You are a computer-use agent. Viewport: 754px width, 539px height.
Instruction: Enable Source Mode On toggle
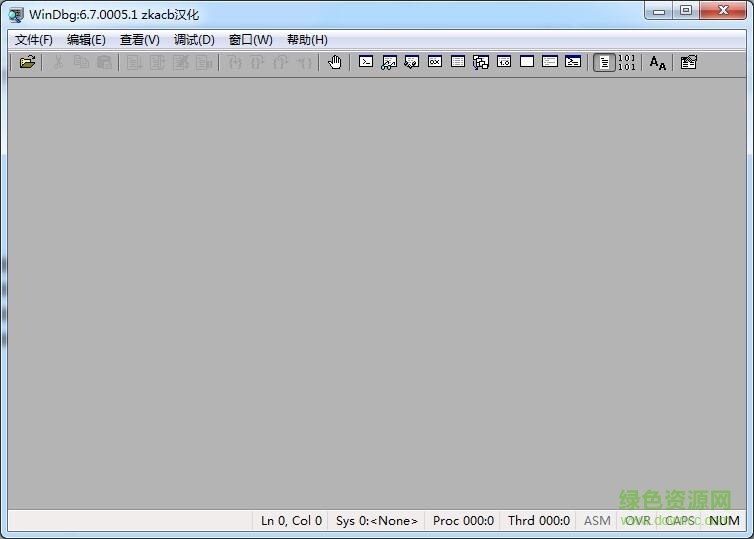(x=604, y=62)
